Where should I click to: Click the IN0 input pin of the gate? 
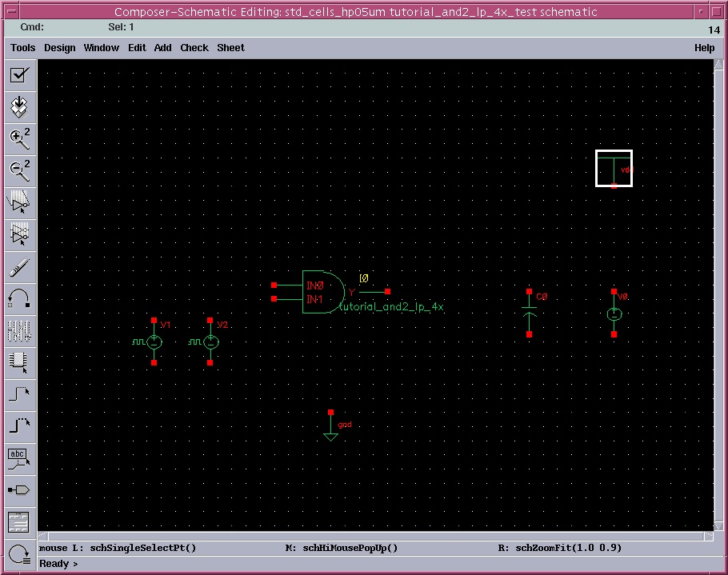(x=274, y=285)
